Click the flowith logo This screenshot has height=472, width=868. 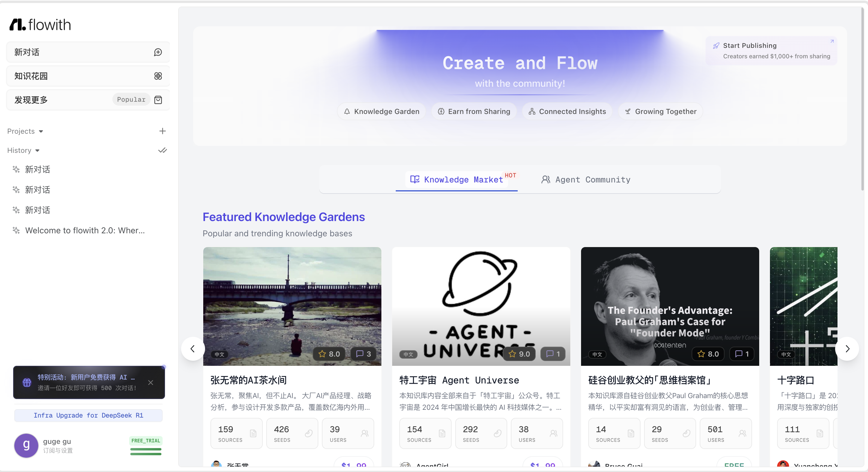[x=40, y=25]
